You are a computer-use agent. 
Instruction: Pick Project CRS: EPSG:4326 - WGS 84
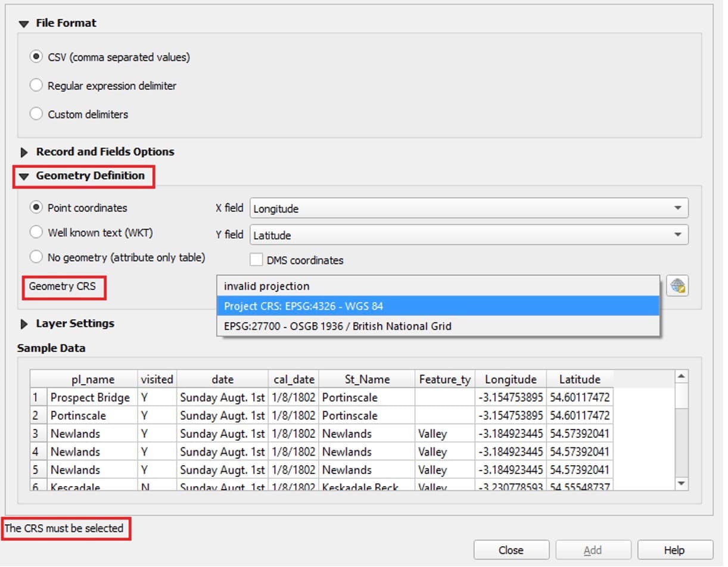pyautogui.click(x=438, y=306)
